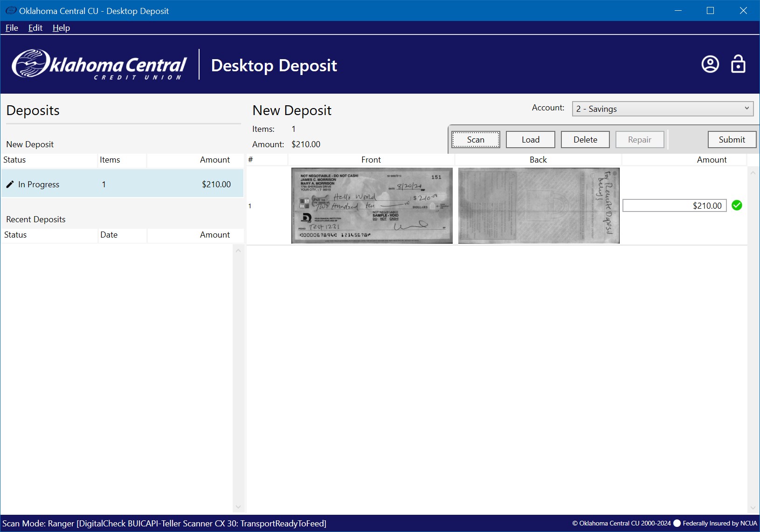Click the Oklahoma Central Credit Union logo
Viewport: 760px width, 532px height.
click(x=99, y=64)
